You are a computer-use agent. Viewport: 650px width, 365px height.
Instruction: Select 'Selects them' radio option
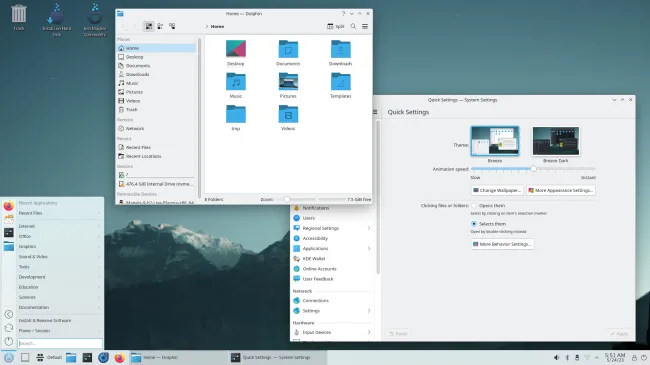click(474, 224)
